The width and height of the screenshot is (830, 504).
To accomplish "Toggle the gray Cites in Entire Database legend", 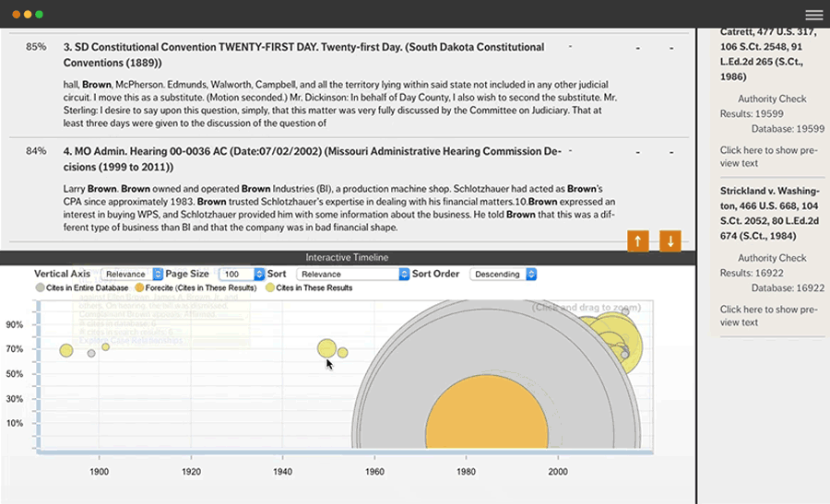I will (40, 288).
